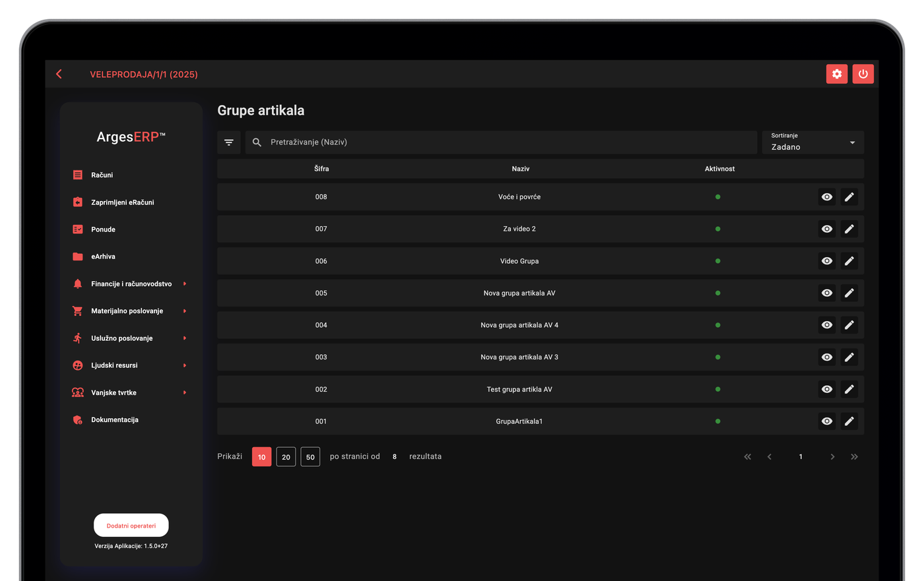Click the Aktivnost column header

pyautogui.click(x=719, y=169)
